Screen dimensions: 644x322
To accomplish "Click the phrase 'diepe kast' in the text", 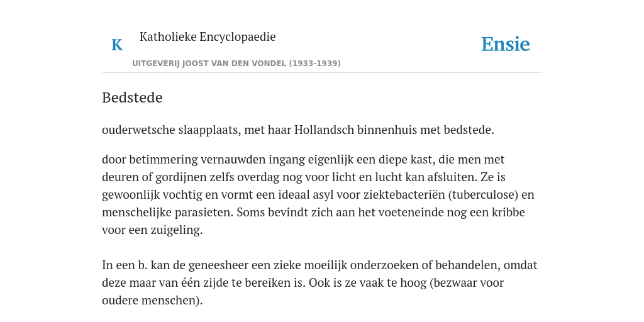I will (407, 159).
